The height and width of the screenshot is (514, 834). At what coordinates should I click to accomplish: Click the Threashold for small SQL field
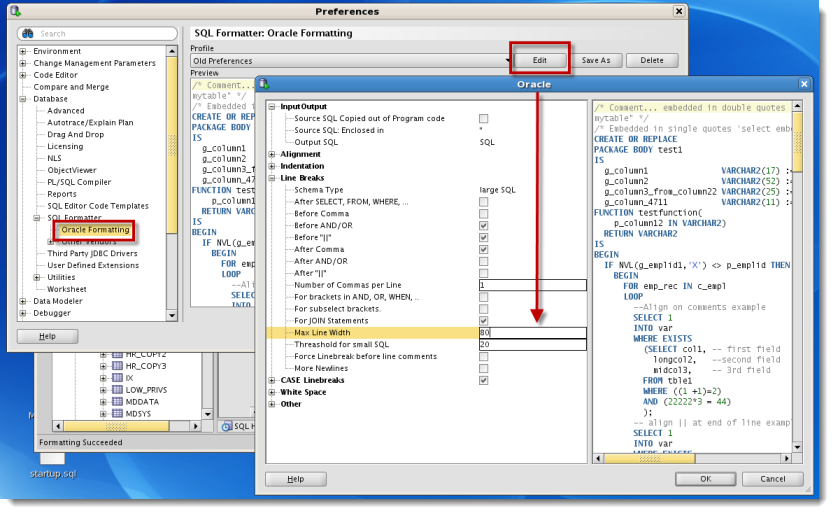[533, 344]
